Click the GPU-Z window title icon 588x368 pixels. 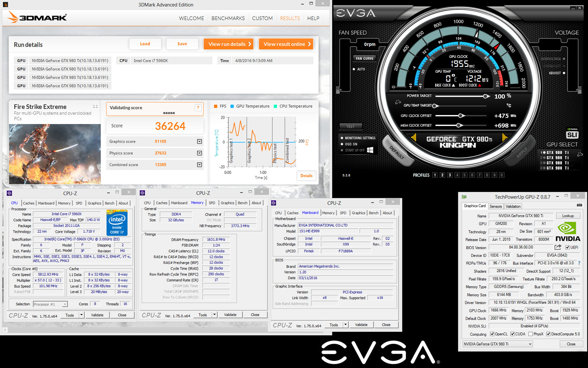point(464,197)
